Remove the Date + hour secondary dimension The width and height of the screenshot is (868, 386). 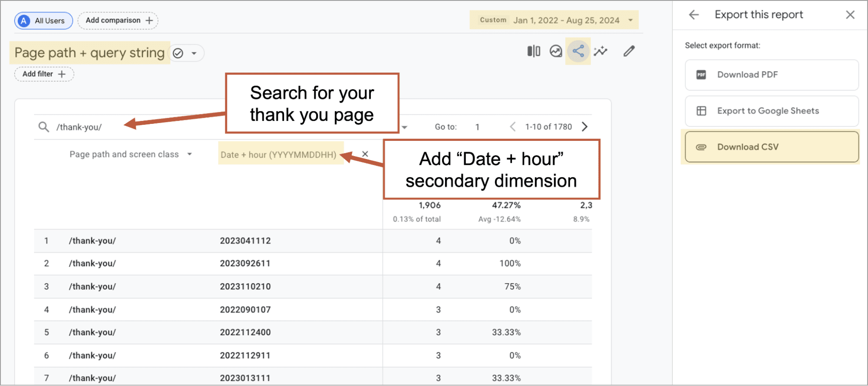click(x=365, y=154)
